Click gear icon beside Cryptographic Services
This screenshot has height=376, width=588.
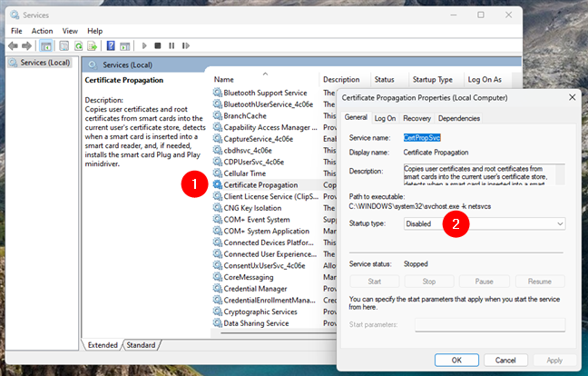218,312
